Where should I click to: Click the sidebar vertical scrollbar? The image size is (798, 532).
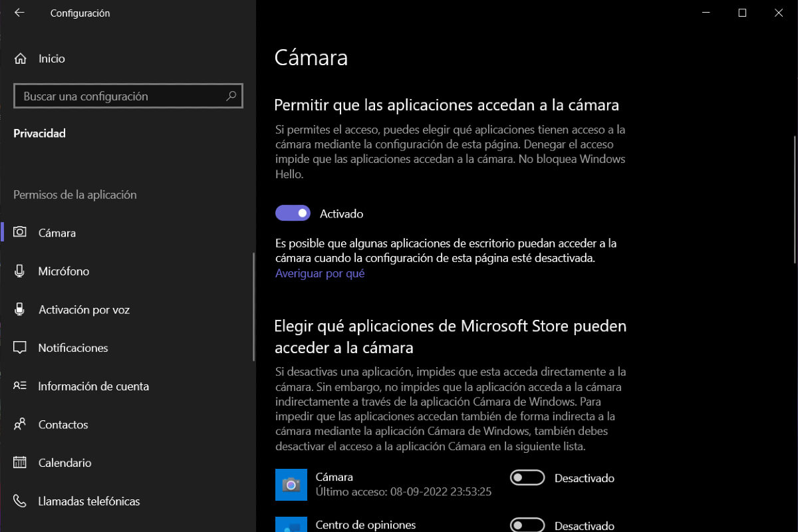(x=253, y=307)
